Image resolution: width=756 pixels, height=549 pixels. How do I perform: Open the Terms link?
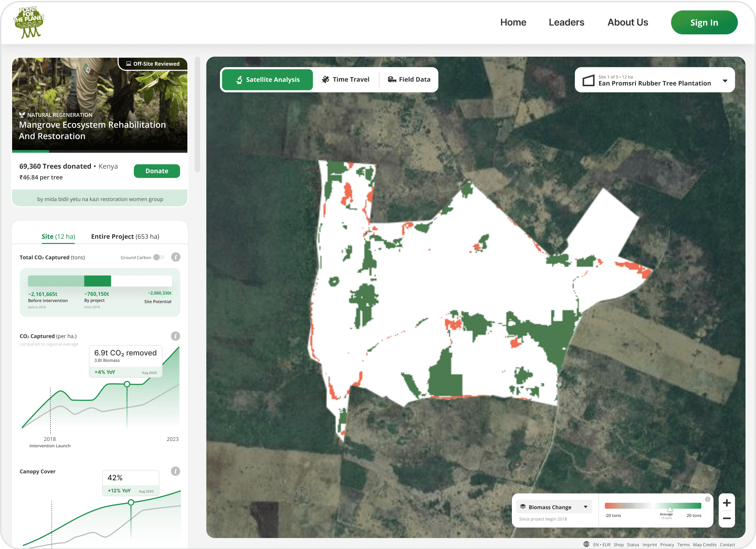(683, 545)
